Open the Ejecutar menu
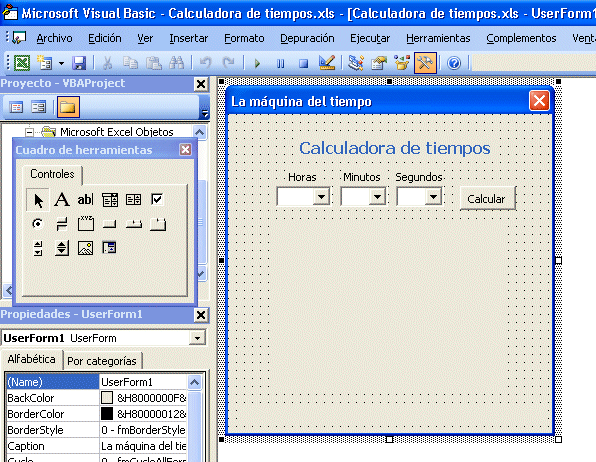 (x=370, y=38)
